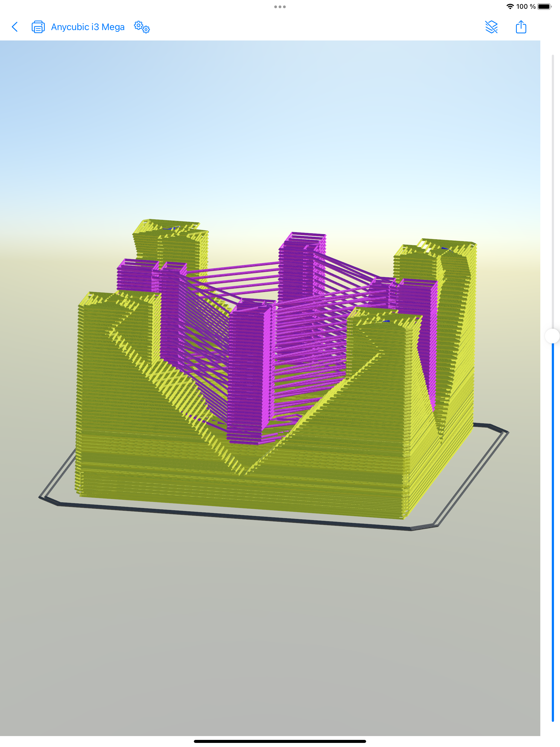Toggle the layers visibility icon
560x747 pixels.
pos(491,27)
